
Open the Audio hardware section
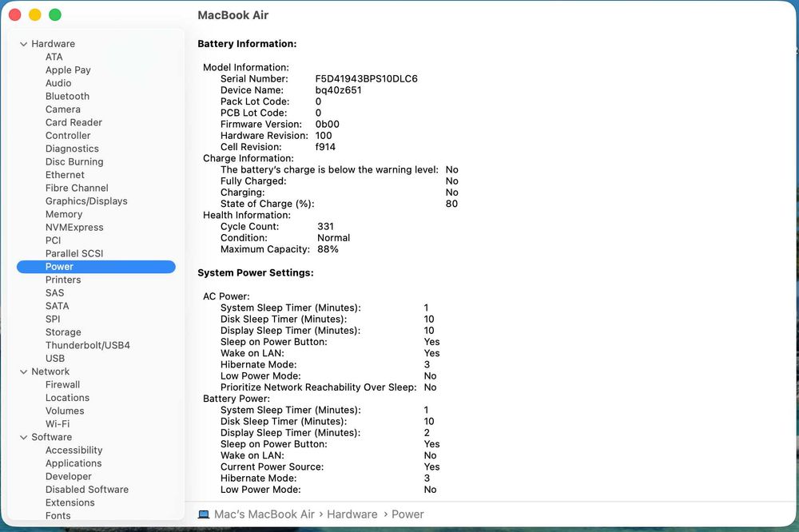pos(58,83)
